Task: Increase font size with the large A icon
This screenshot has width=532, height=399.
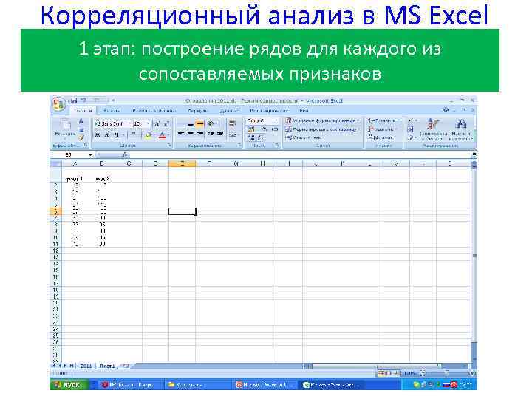Action: [x=157, y=124]
